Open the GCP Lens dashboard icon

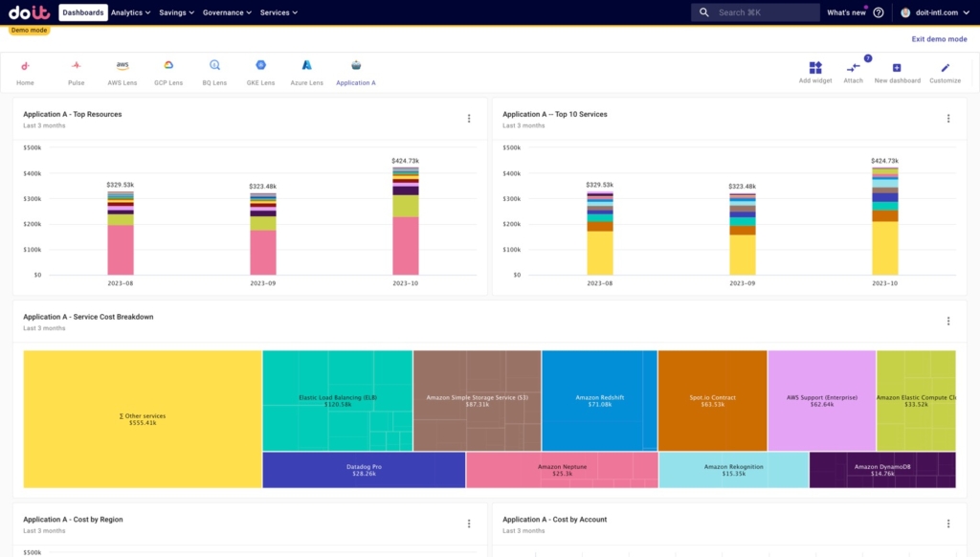pos(168,65)
